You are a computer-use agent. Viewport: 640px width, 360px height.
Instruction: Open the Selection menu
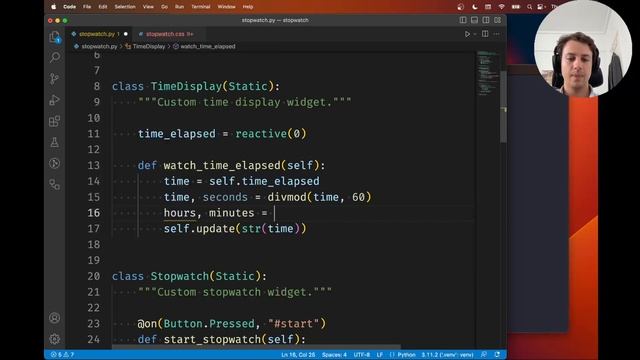click(125, 7)
